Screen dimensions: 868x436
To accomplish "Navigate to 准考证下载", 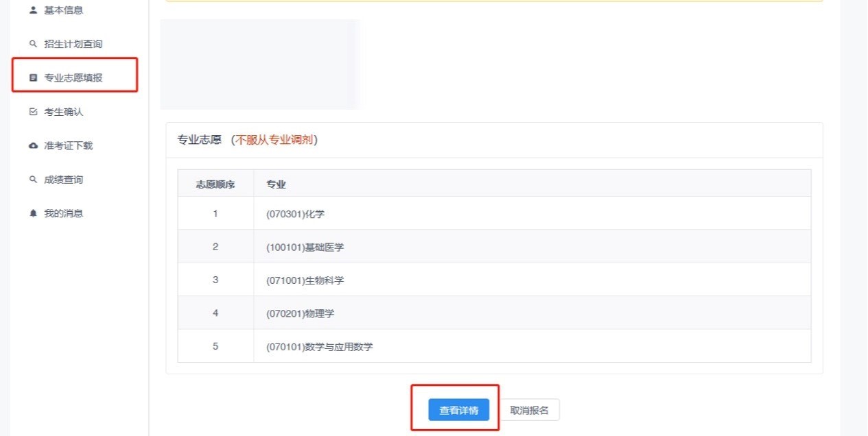I will pyautogui.click(x=68, y=146).
